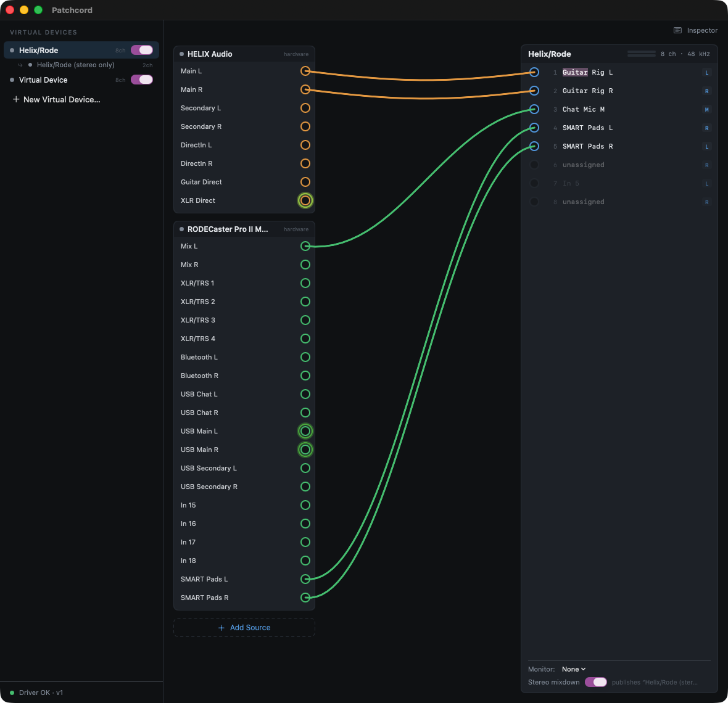Edit the Guitar Rig L channel name
The width and height of the screenshot is (728, 703).
point(587,72)
